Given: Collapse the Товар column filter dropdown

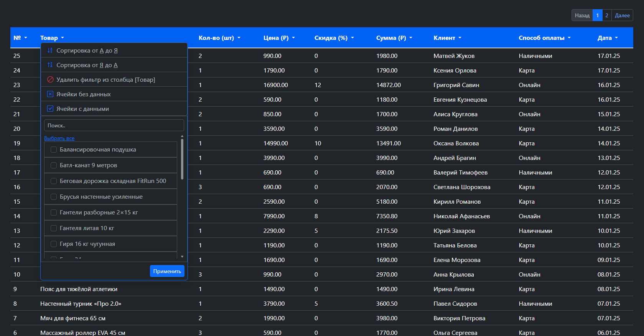Looking at the screenshot, I should [x=63, y=38].
